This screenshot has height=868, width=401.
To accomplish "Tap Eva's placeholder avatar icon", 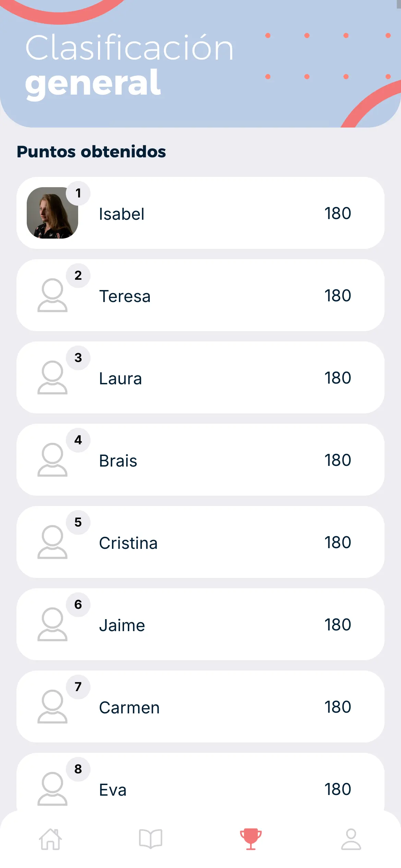I will click(x=52, y=789).
